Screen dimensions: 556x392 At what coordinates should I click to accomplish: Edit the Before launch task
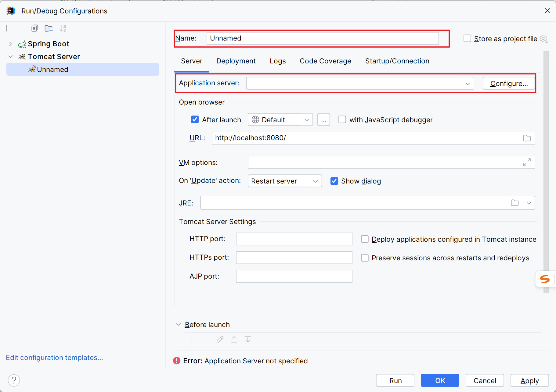click(220, 339)
